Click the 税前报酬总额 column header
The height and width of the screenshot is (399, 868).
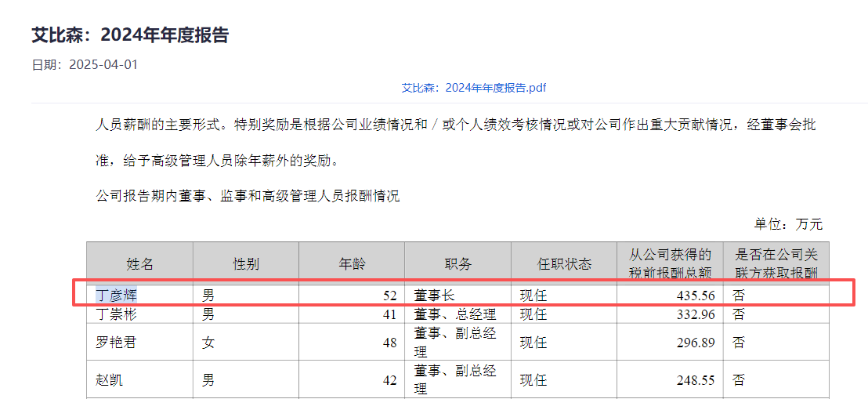point(670,264)
